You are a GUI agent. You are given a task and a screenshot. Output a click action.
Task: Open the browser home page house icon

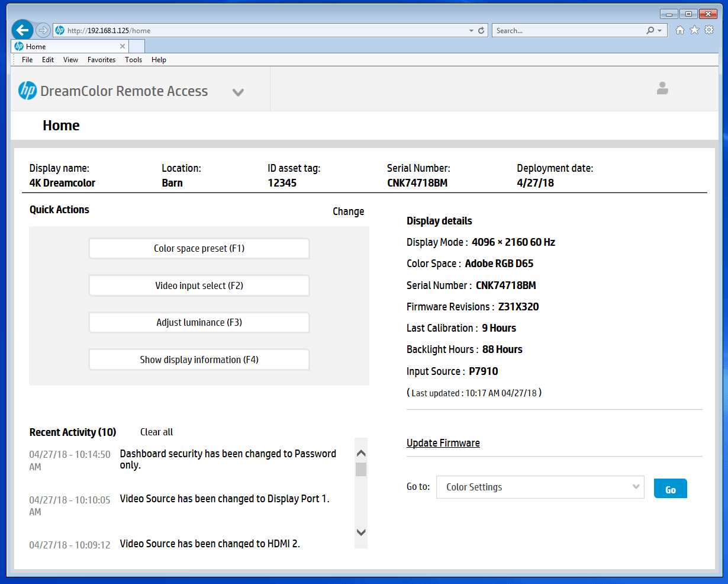pos(680,30)
